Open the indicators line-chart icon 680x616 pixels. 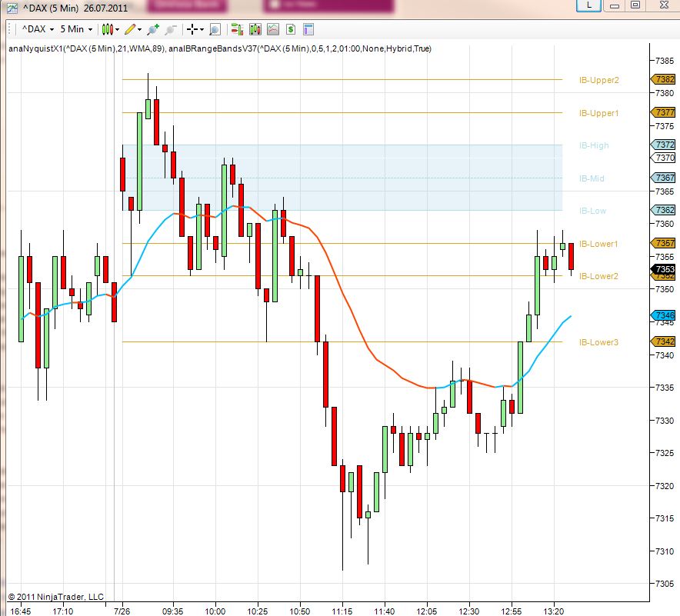(x=273, y=29)
